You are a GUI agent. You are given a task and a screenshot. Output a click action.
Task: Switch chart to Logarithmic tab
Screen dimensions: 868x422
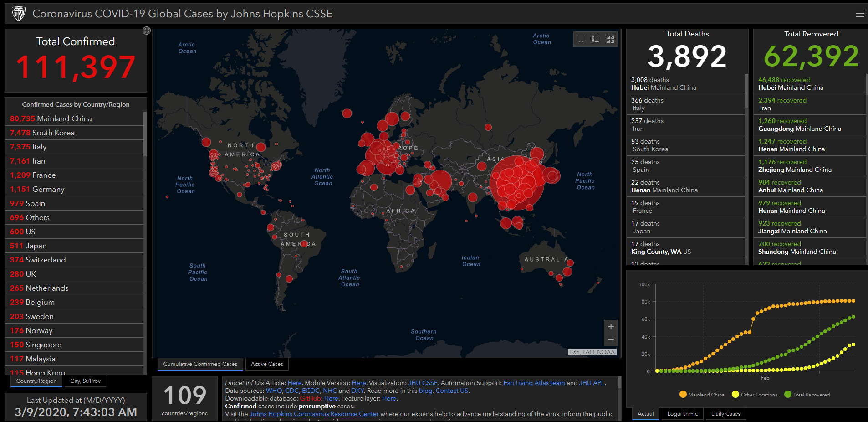(x=683, y=414)
